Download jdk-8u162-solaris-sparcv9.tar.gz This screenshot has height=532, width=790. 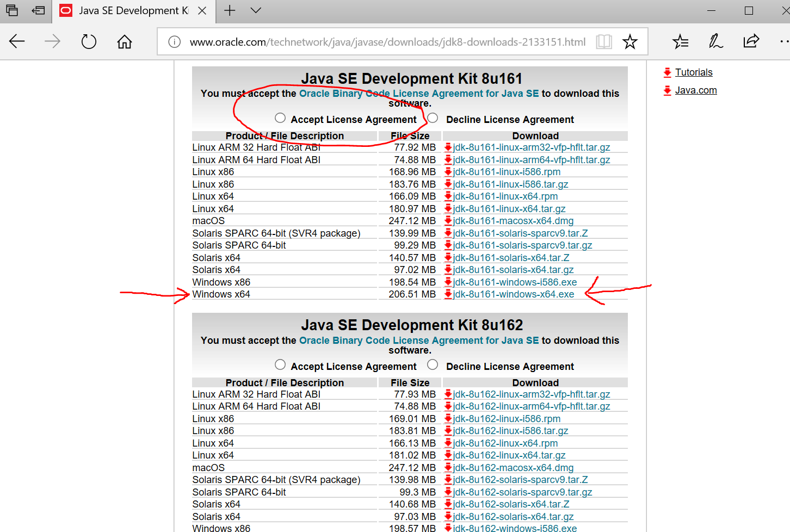pyautogui.click(x=522, y=492)
